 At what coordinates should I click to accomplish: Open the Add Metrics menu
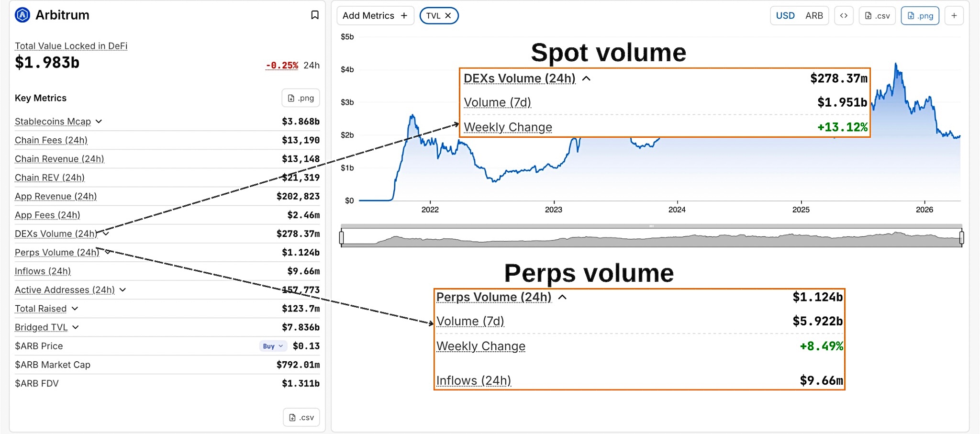[x=375, y=16]
